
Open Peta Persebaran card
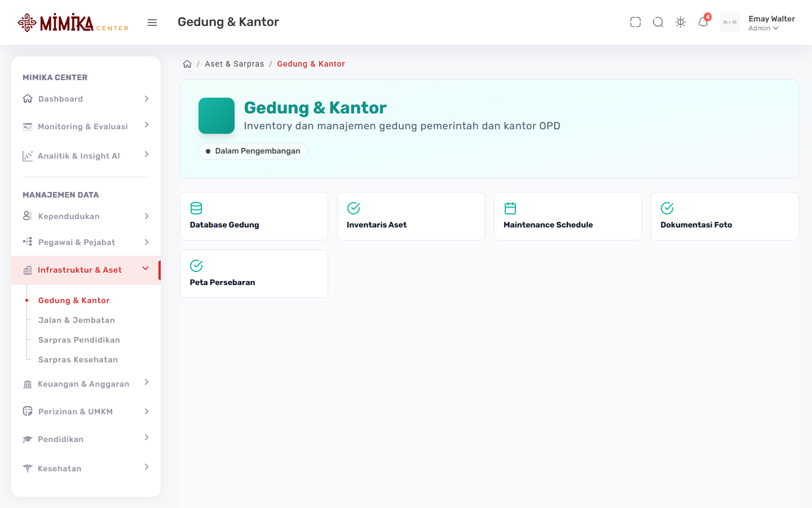pyautogui.click(x=254, y=274)
